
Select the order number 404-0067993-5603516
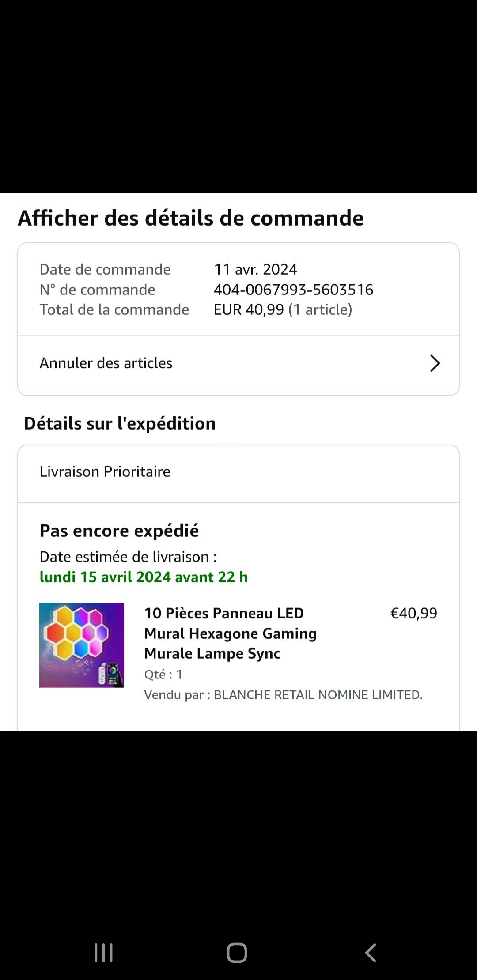[x=293, y=290]
